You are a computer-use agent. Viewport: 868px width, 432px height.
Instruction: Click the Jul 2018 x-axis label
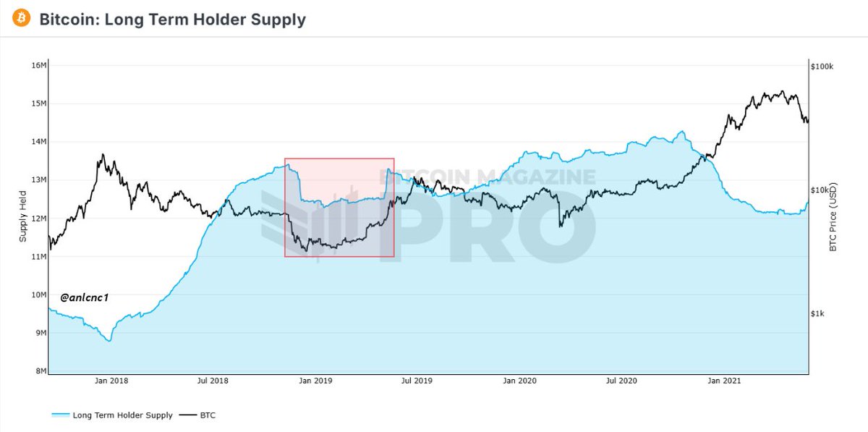coord(212,380)
